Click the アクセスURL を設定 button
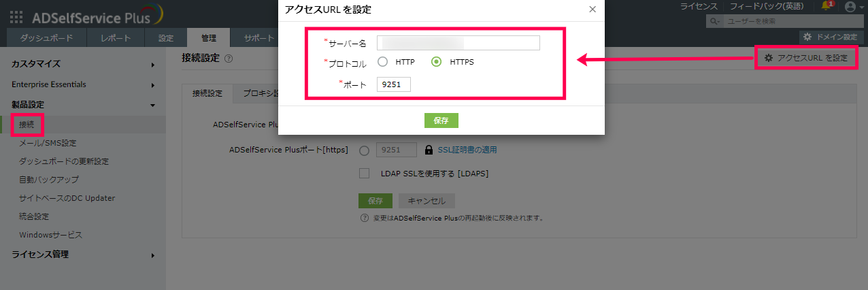This screenshot has width=868, height=290. pyautogui.click(x=806, y=58)
